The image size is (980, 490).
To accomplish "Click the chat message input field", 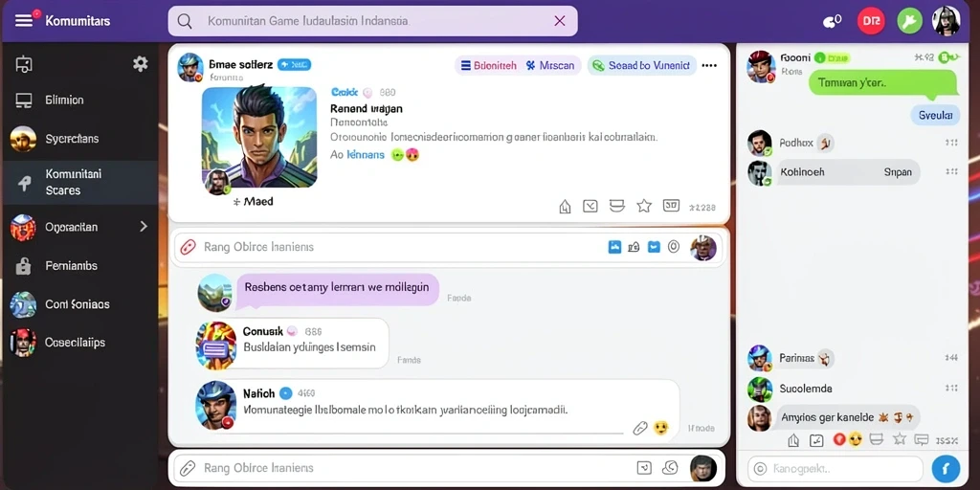I will pyautogui.click(x=835, y=469).
